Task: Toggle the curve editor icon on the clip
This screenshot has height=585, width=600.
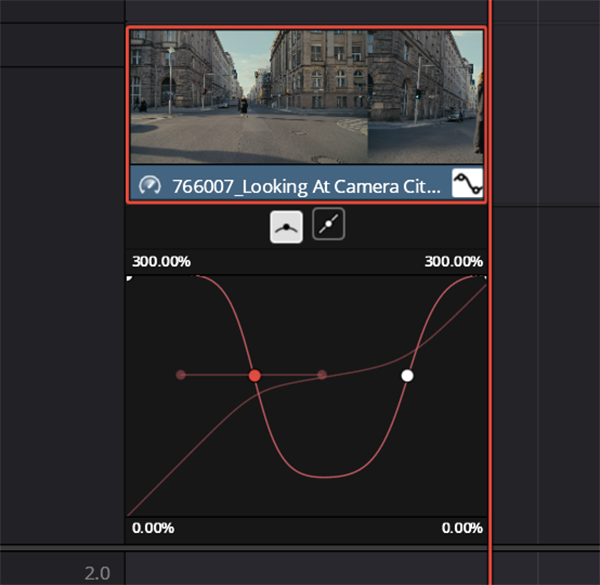Action: pyautogui.click(x=467, y=183)
